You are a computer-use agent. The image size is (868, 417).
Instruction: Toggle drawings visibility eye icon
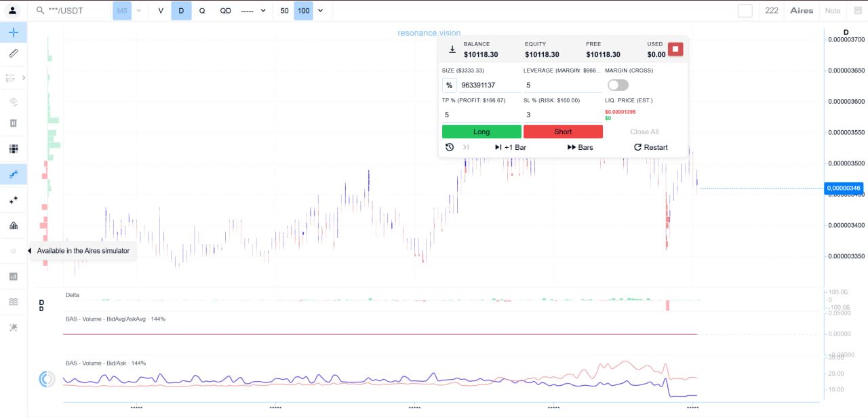13,102
